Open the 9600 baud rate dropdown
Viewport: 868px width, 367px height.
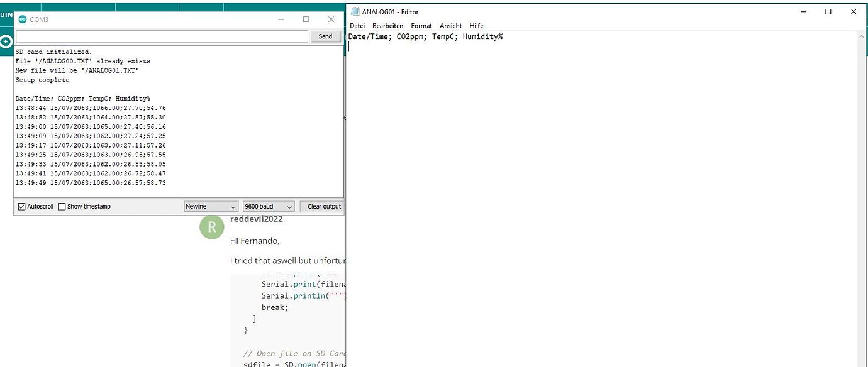[x=268, y=206]
